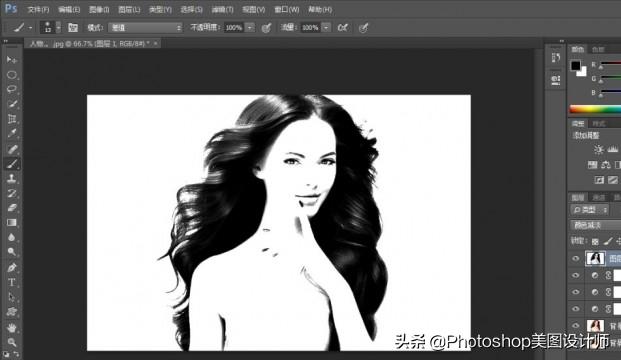This screenshot has height=360, width=621.
Task: Select the History Brush tool
Action: [x=11, y=193]
